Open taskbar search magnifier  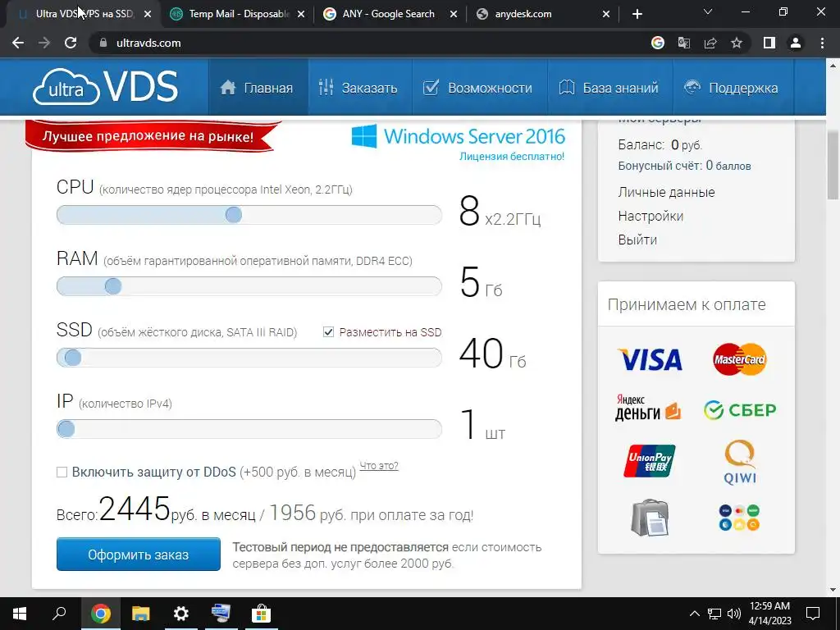(x=59, y=614)
